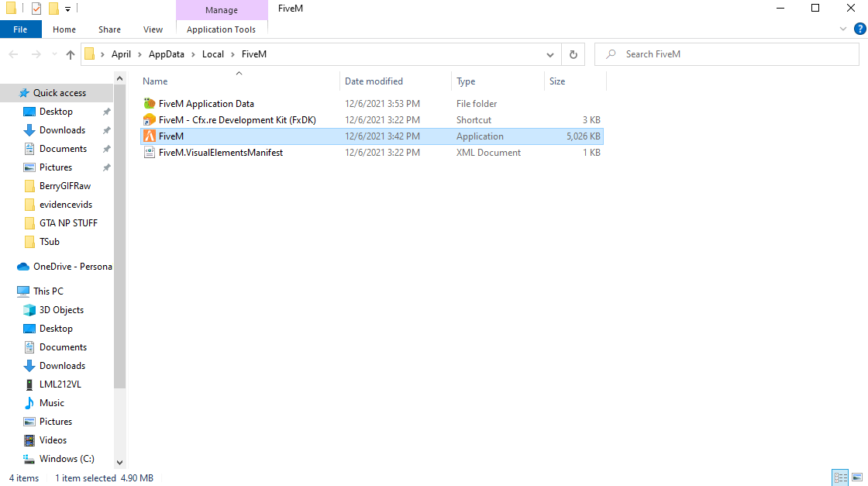Switch to the Share ribbon tab
This screenshot has height=486, width=868.
pyautogui.click(x=109, y=29)
